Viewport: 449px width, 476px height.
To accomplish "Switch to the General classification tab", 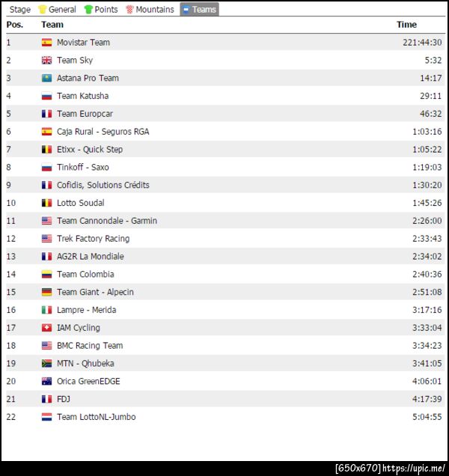I will 58,10.
